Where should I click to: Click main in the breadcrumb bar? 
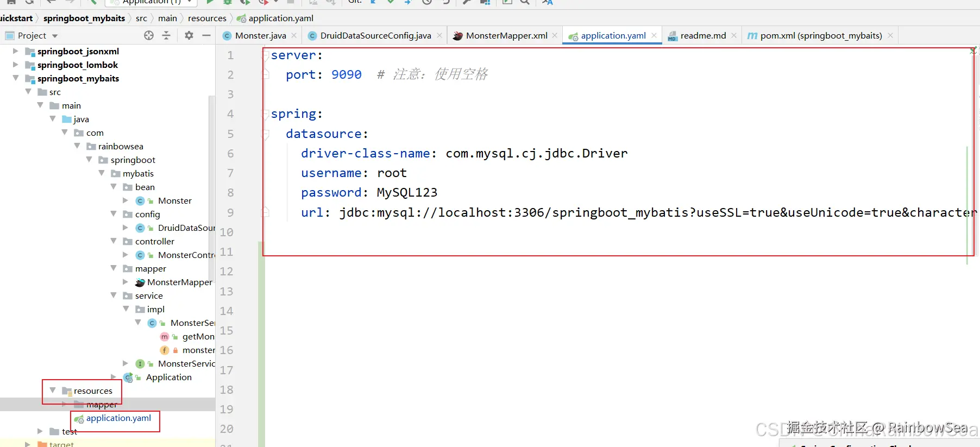(x=167, y=18)
